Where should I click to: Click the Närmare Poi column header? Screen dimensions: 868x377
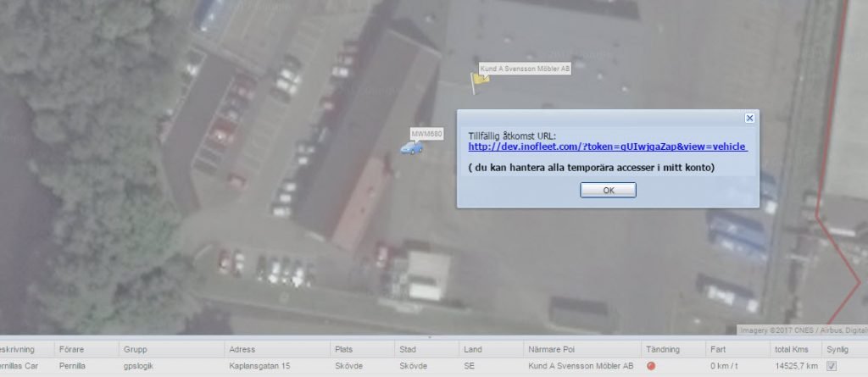click(x=552, y=349)
